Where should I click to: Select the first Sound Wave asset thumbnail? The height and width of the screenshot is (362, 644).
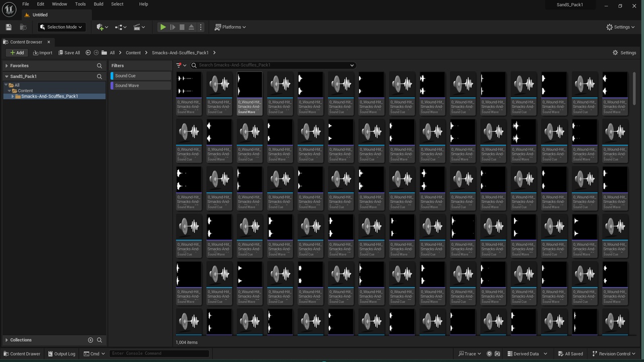pos(189,84)
